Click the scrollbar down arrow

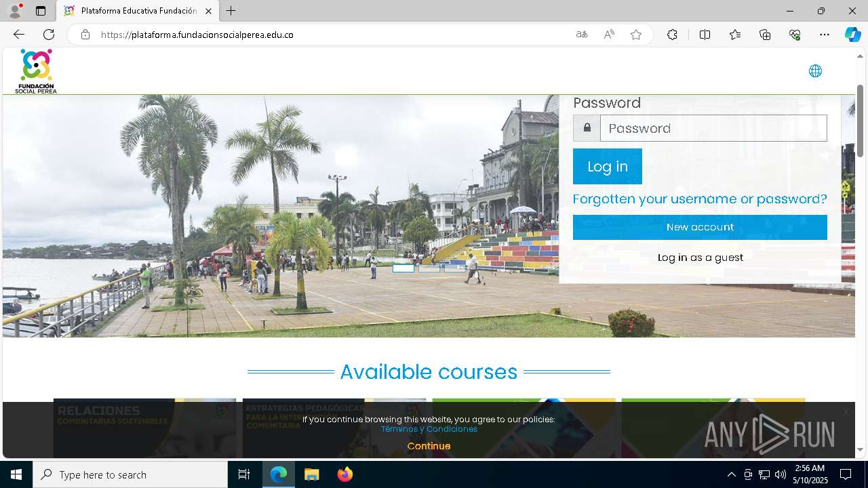pos(861,449)
